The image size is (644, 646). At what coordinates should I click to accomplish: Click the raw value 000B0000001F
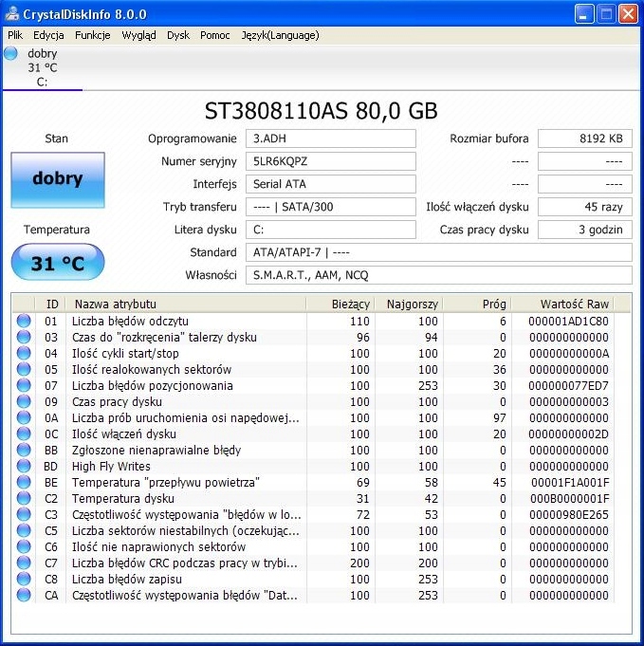point(569,499)
